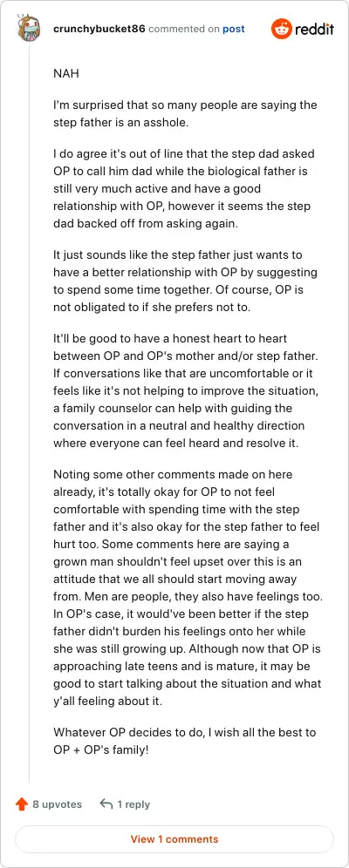This screenshot has width=349, height=868.
Task: Click the paragraph starting "It just sounds like"
Action: click(185, 281)
